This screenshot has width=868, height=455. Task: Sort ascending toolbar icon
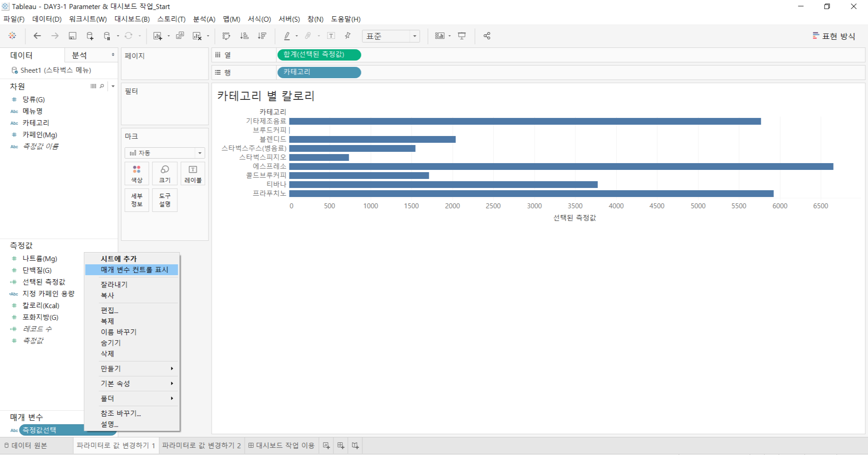click(244, 36)
